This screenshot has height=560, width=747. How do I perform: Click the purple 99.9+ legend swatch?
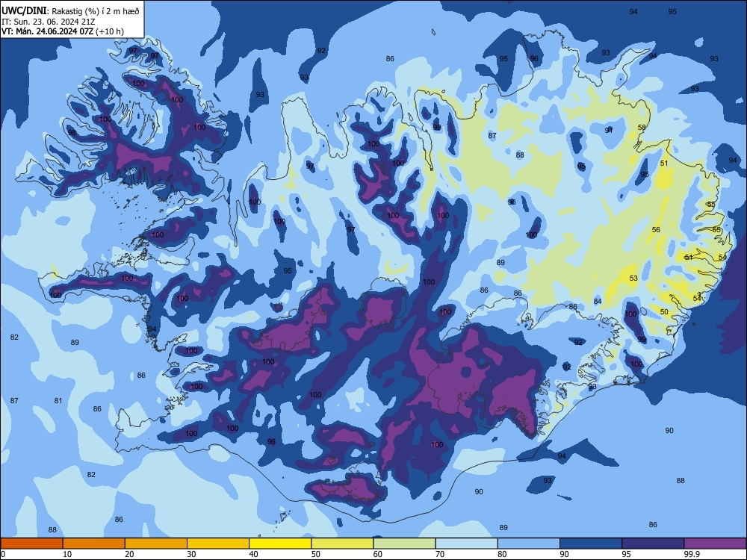715,544
